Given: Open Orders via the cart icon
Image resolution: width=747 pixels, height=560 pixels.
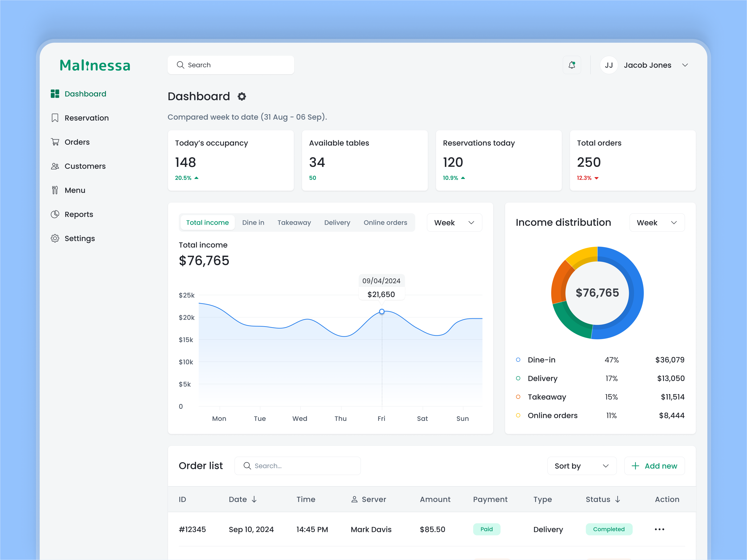Looking at the screenshot, I should tap(55, 142).
